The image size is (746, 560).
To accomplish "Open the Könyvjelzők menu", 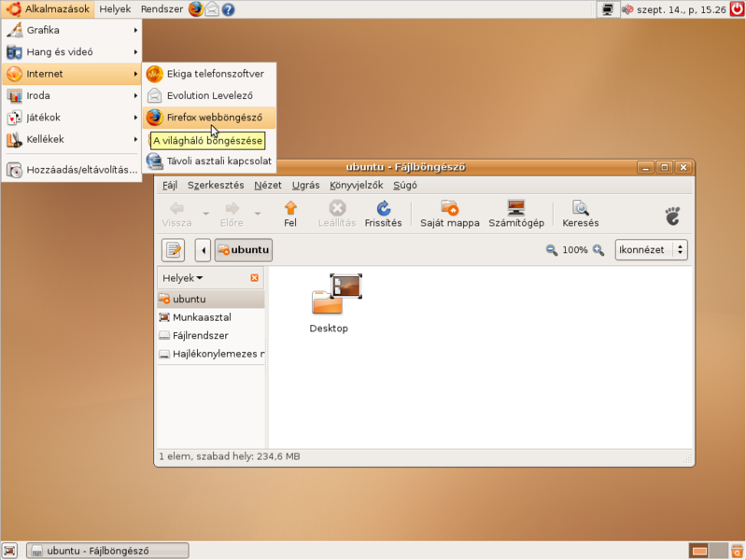I will (356, 185).
